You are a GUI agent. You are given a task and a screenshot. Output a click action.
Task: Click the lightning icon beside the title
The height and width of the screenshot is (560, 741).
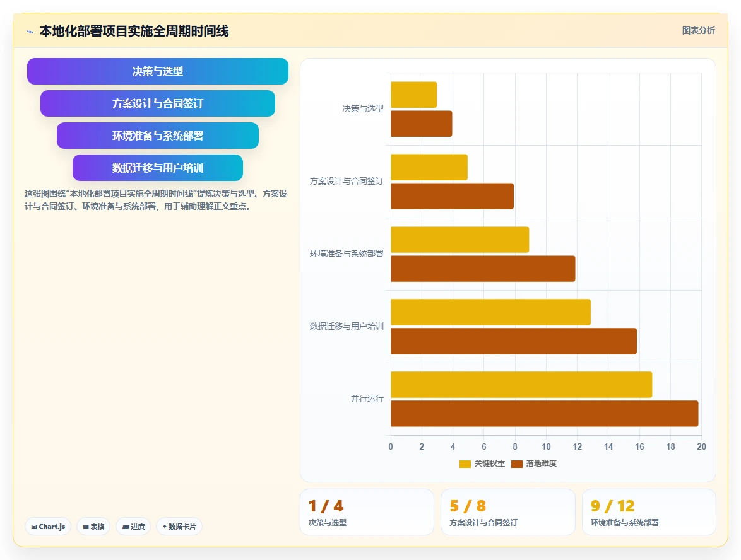click(30, 32)
